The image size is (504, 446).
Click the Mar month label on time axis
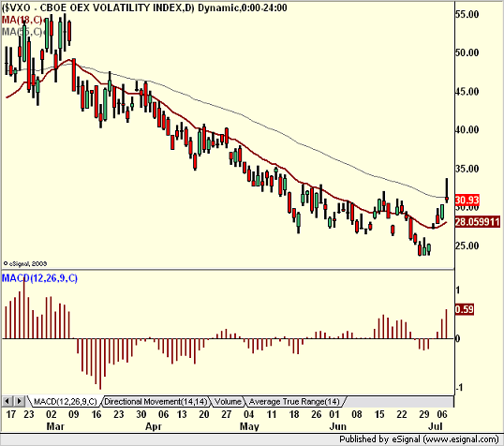point(55,426)
